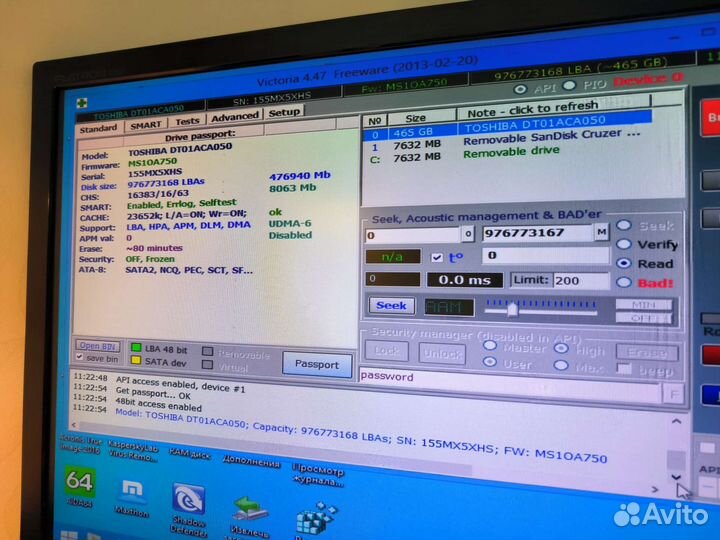Image resolution: width=720 pixels, height=540 pixels.
Task: Open the Дополнения desktop shortcut label
Action: pos(251,461)
